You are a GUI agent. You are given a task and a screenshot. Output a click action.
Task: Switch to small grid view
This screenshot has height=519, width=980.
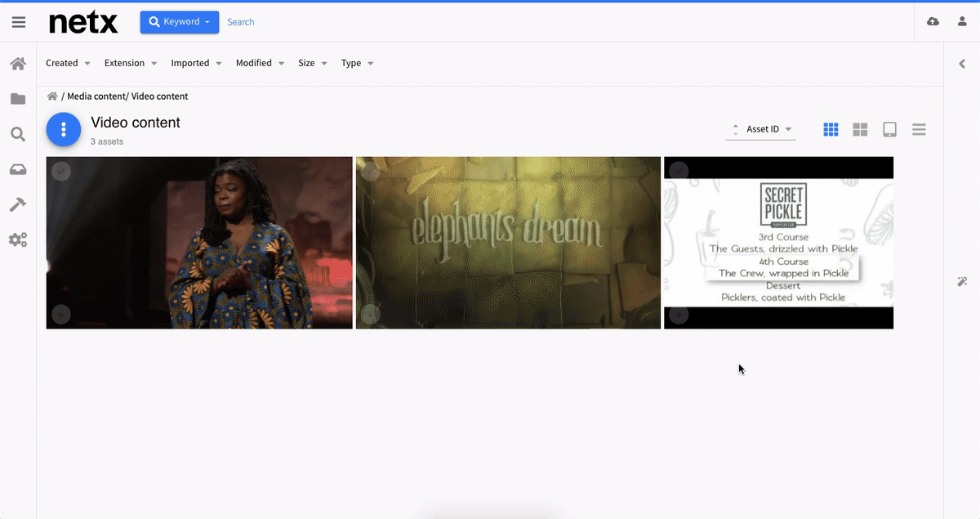831,129
